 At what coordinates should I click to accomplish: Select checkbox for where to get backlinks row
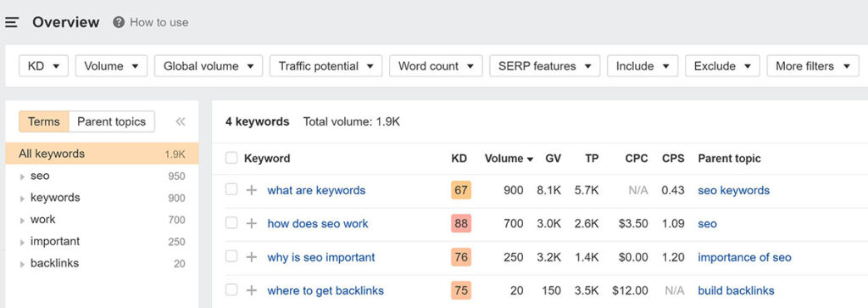pyautogui.click(x=231, y=289)
